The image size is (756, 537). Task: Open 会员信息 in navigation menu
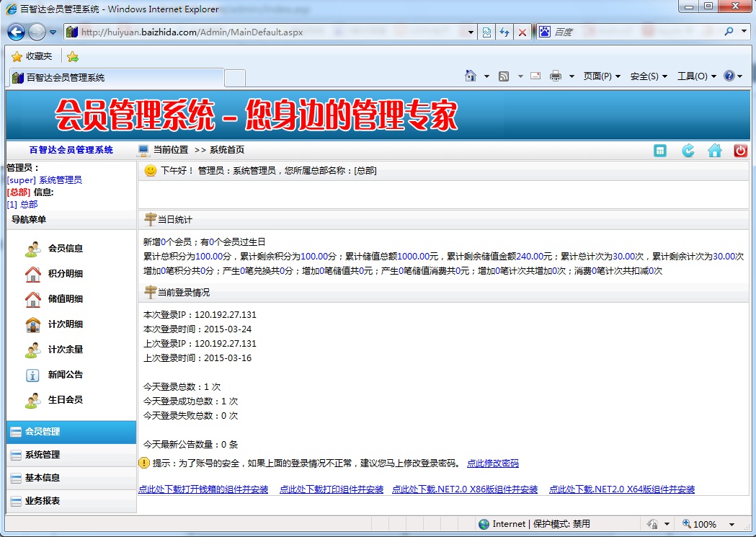[65, 249]
